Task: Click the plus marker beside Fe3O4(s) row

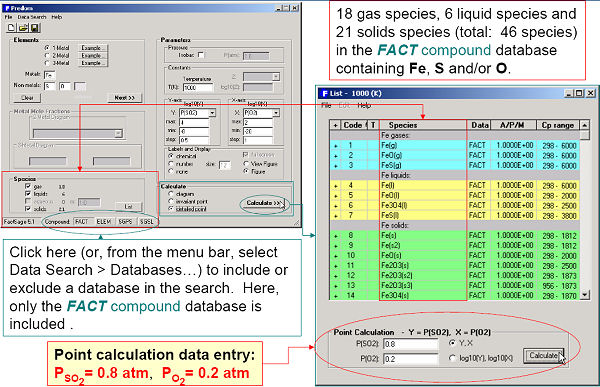Action: 335,296
